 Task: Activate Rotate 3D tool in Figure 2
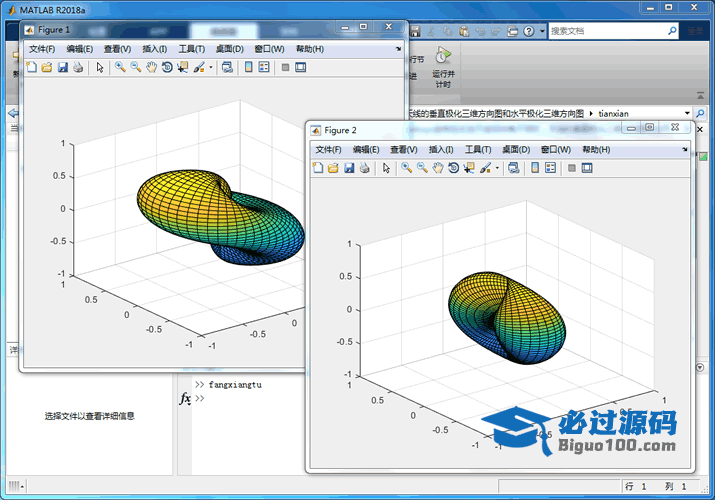[x=454, y=168]
